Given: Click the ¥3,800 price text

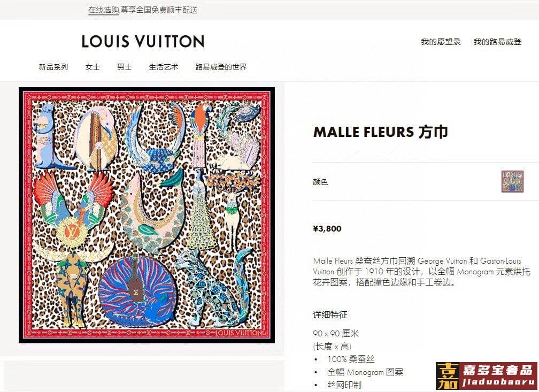Looking at the screenshot, I should click(327, 229).
